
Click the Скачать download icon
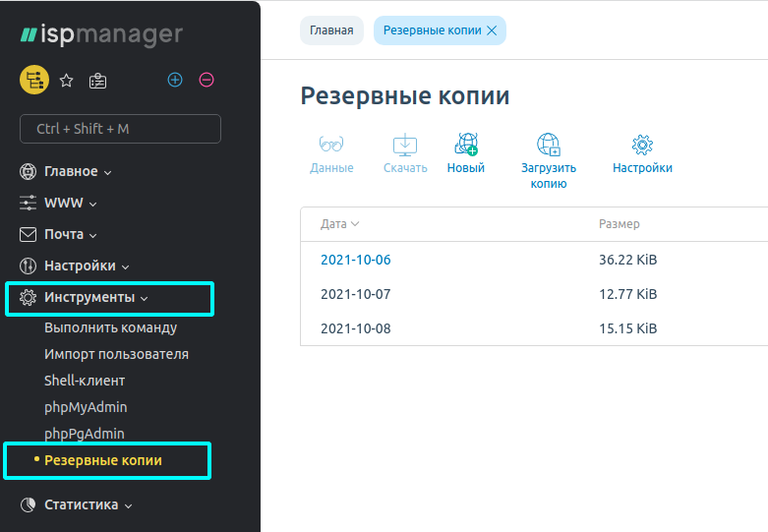pos(405,145)
